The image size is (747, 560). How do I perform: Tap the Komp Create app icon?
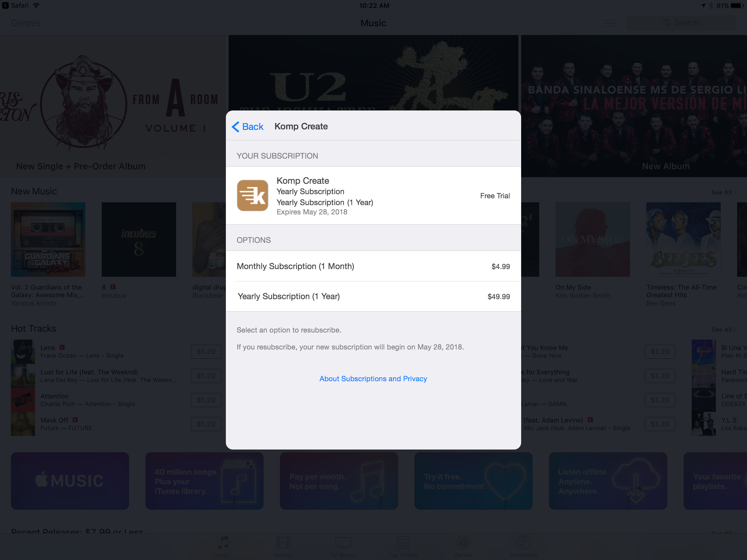(x=252, y=195)
